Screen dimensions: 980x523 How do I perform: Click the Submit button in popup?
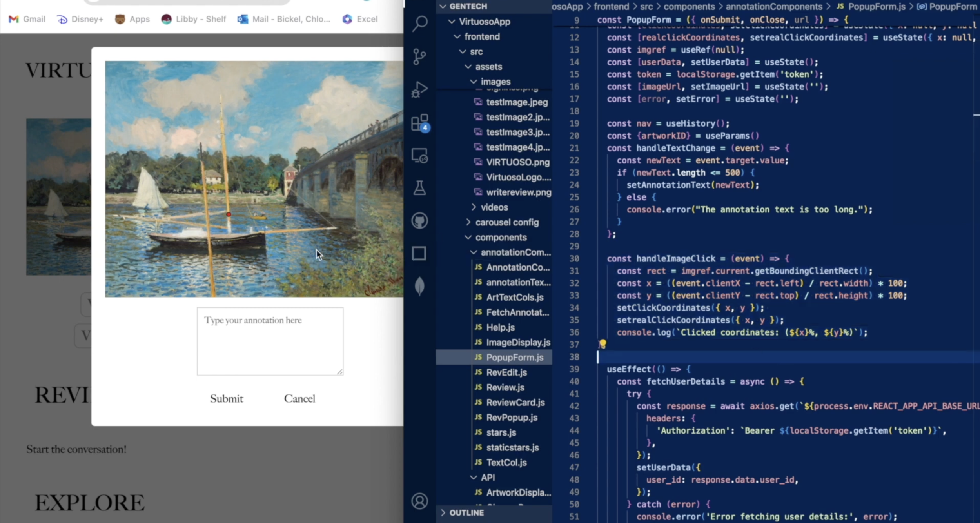tap(227, 398)
